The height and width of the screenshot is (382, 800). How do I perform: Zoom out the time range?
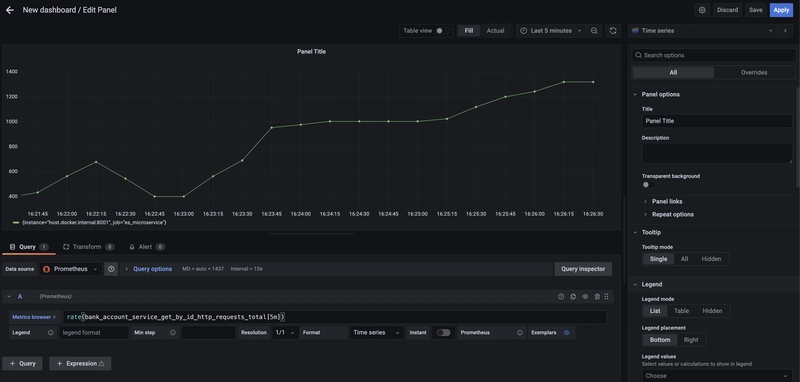click(x=594, y=31)
